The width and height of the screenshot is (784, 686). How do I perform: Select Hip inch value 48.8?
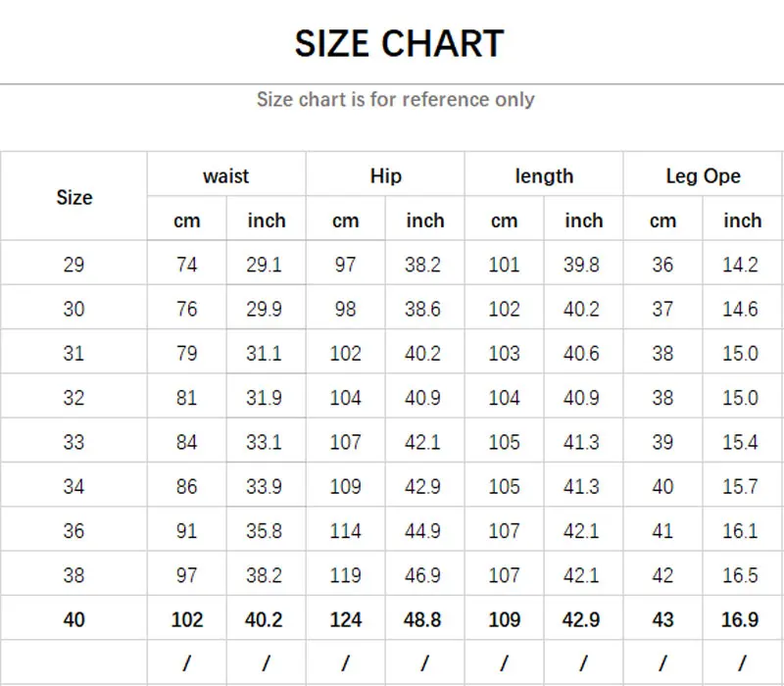click(x=423, y=619)
